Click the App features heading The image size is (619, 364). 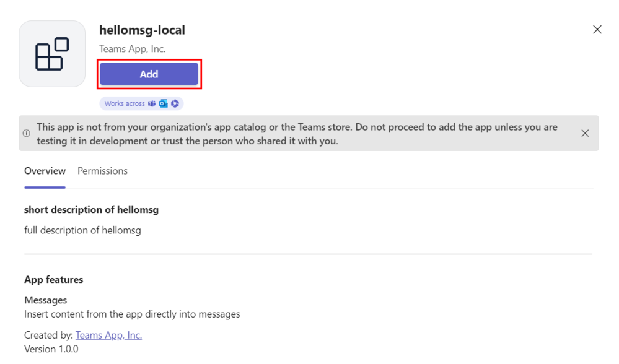(x=53, y=280)
